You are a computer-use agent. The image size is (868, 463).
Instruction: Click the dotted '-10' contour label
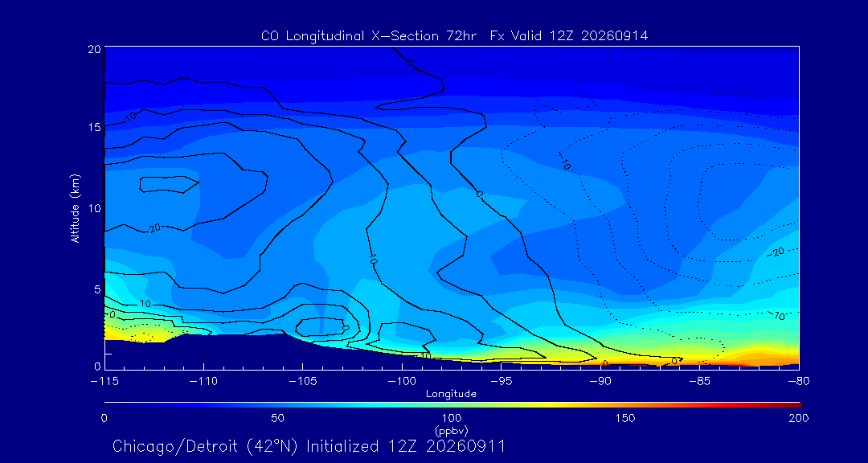[x=563, y=162]
